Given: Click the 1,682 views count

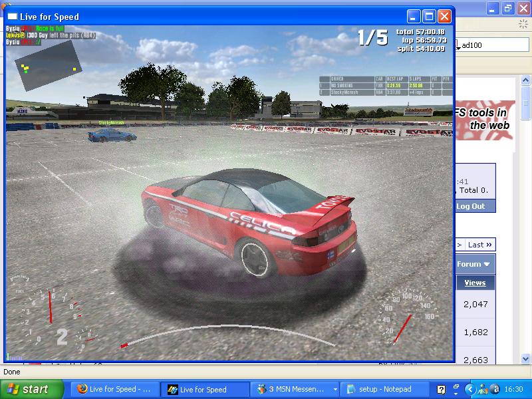Looking at the screenshot, I should [475, 332].
